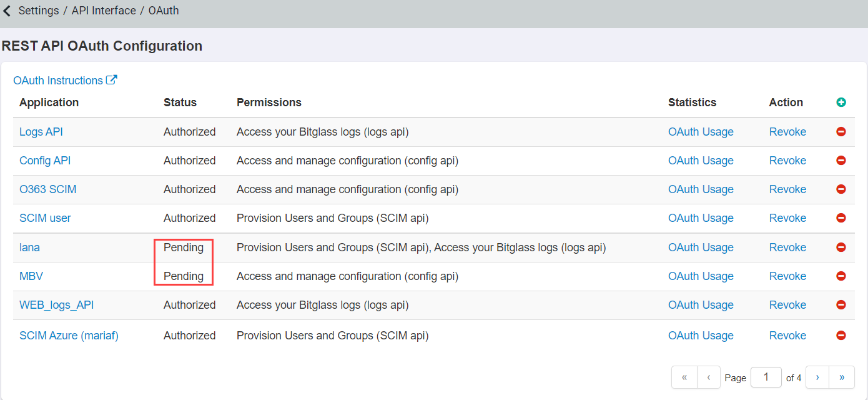Go to the next page of applications
868x400 pixels.
pos(817,377)
